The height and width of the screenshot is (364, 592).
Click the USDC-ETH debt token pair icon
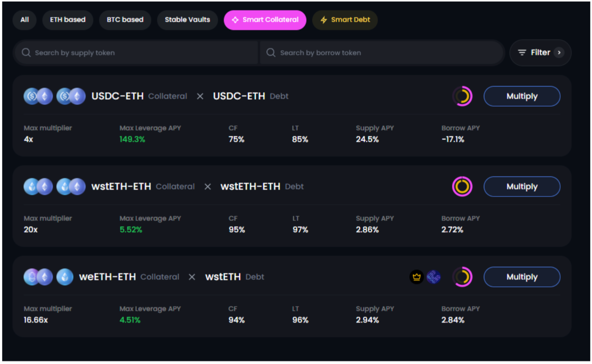tap(71, 96)
